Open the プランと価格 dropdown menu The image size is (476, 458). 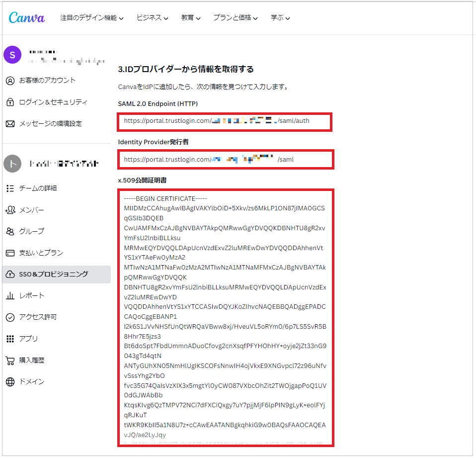[x=236, y=18]
